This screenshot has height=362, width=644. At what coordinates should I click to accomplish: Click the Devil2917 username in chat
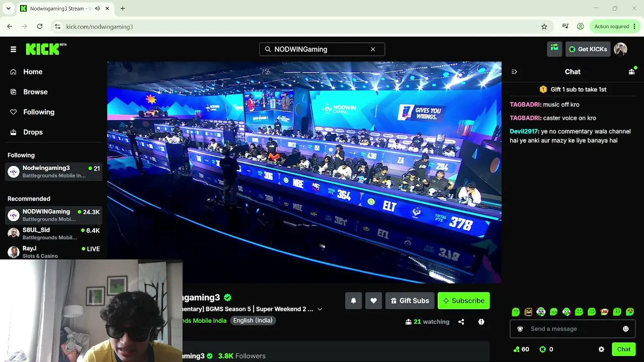[524, 131]
